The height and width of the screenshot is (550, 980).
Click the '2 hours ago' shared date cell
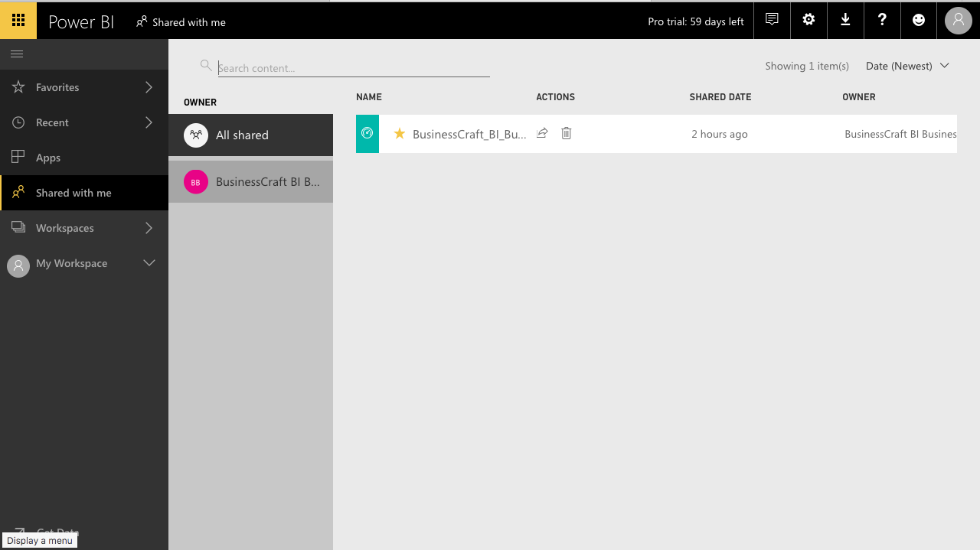click(x=720, y=134)
